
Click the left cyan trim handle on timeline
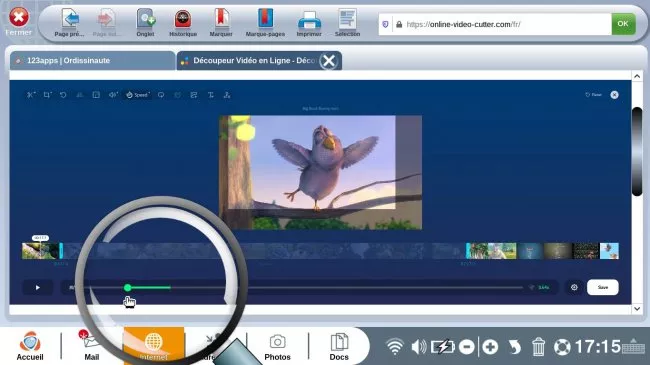[61, 251]
